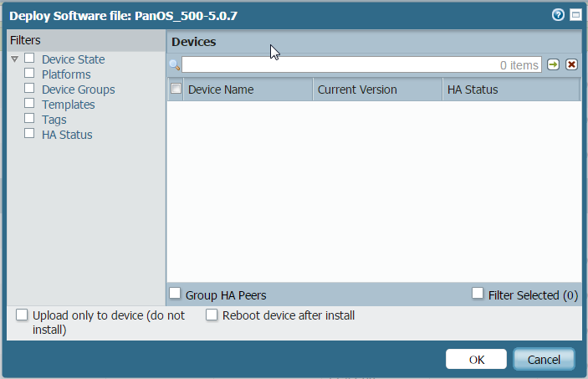
Task: Click OK to deploy software
Action: click(x=476, y=360)
